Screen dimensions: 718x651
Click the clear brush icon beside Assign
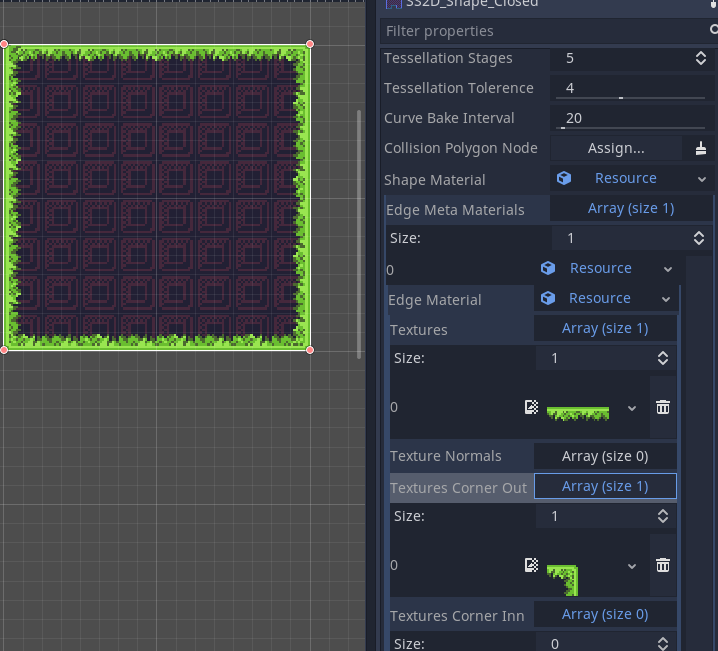700,148
